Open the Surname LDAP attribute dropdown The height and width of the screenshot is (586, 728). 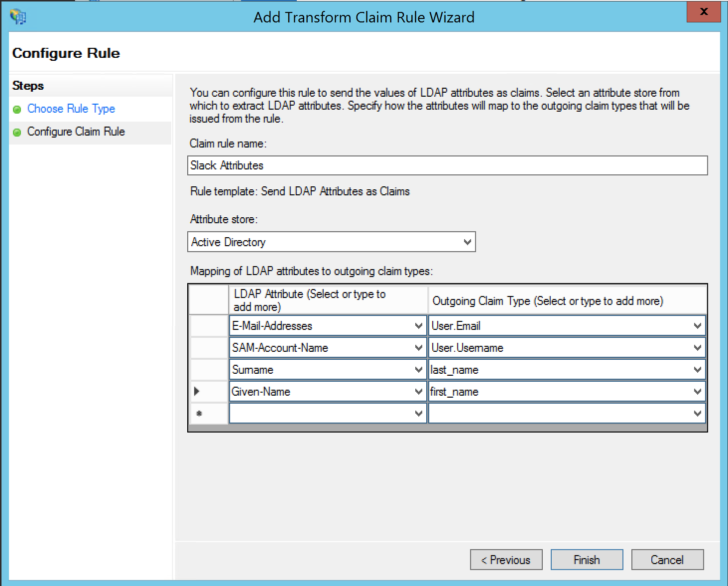pyautogui.click(x=418, y=370)
